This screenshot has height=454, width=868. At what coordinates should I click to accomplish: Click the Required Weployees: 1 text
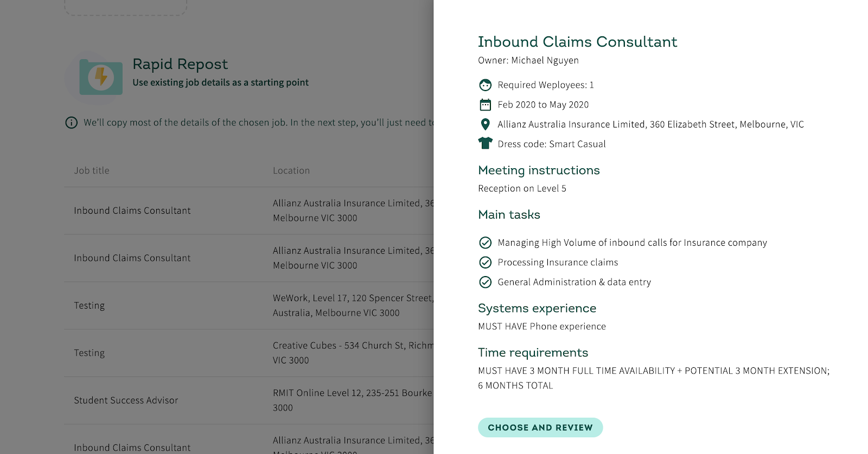546,85
